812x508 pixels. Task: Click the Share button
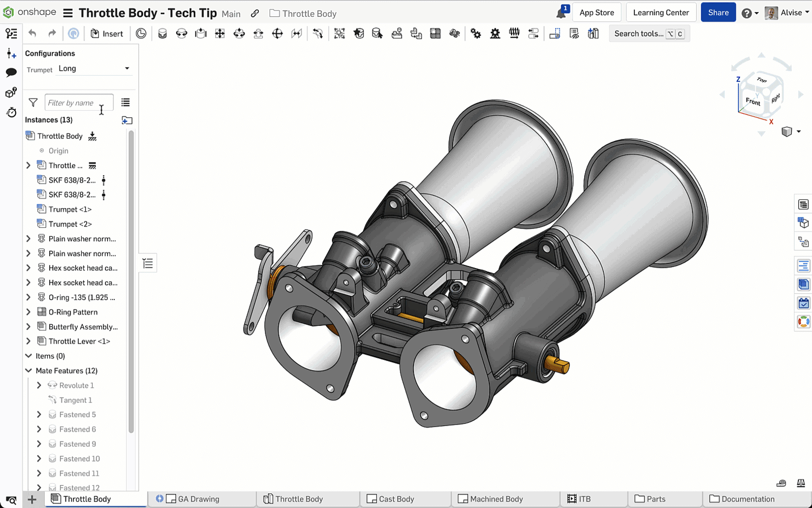click(718, 12)
